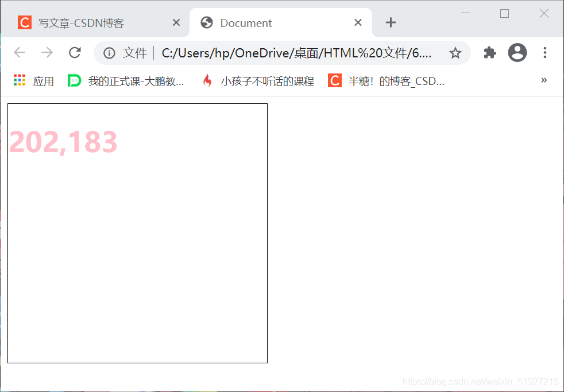564x392 pixels.
Task: Open the Chrome three-dot menu
Action: [544, 53]
